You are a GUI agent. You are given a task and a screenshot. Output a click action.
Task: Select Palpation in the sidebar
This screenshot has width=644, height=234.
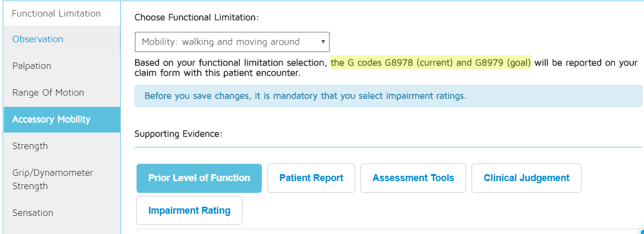[32, 66]
